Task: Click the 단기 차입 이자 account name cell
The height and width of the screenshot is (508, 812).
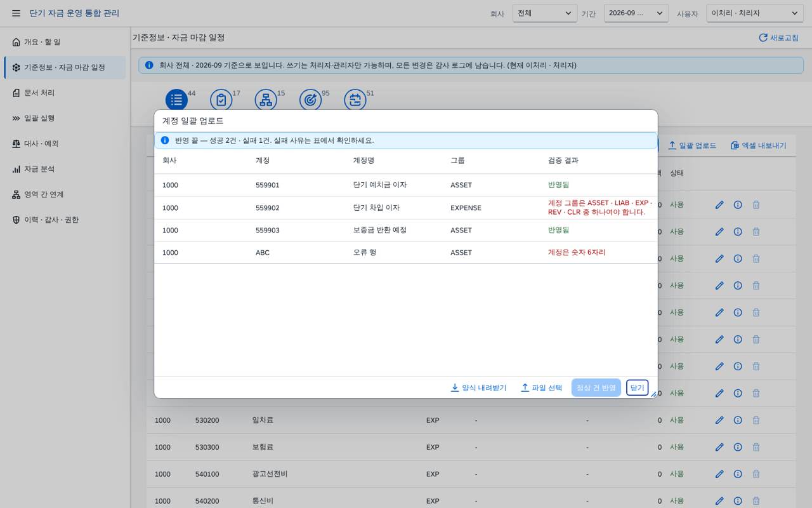Action: coord(376,208)
